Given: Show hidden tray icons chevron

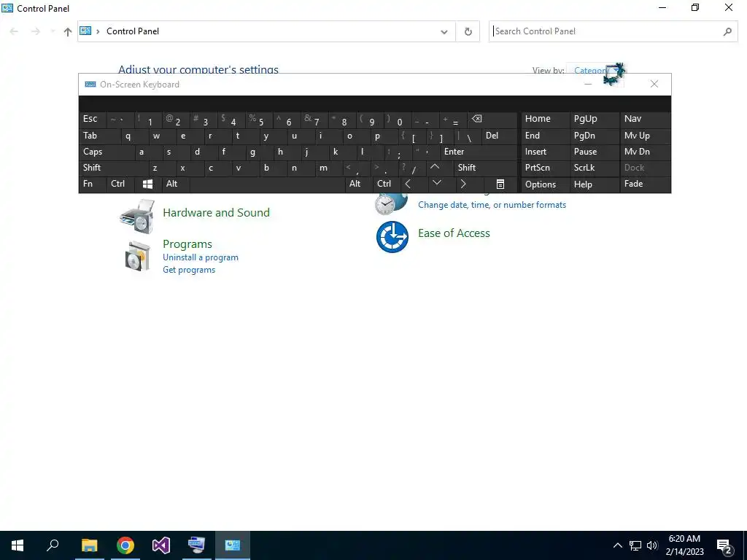Looking at the screenshot, I should point(617,545).
